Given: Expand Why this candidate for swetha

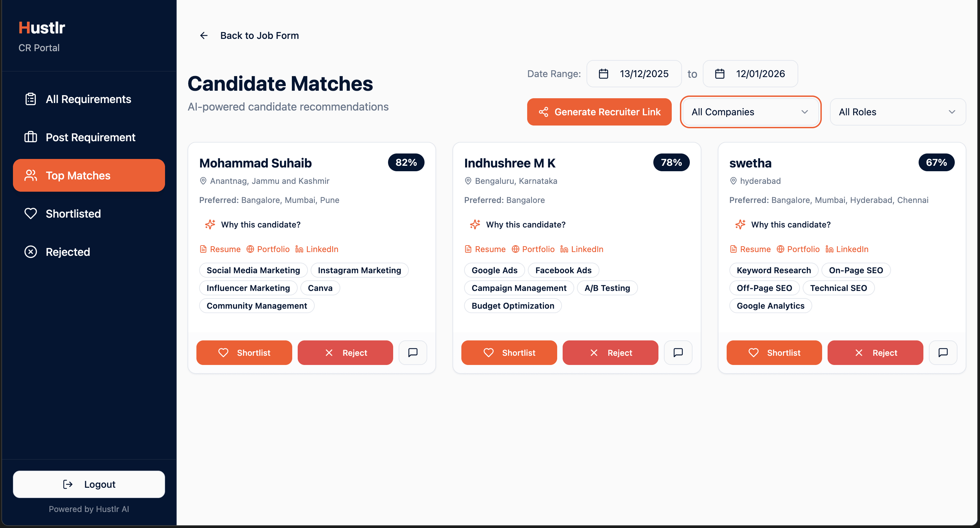Looking at the screenshot, I should click(x=790, y=224).
